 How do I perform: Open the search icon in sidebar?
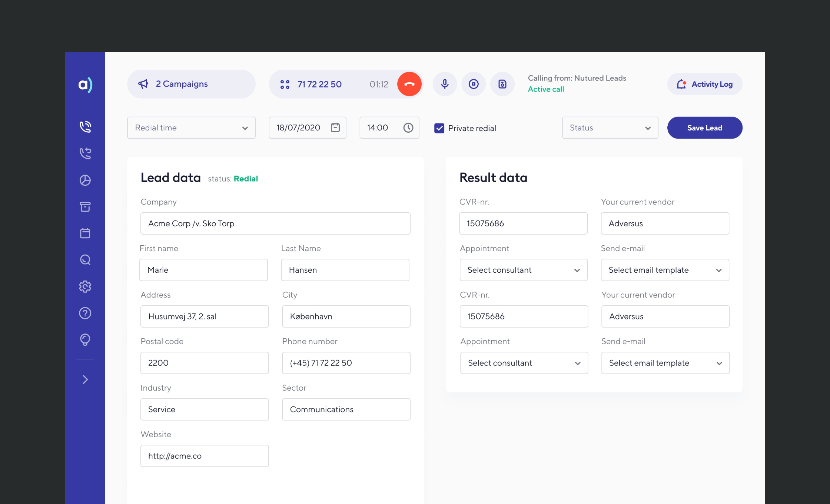click(x=85, y=260)
